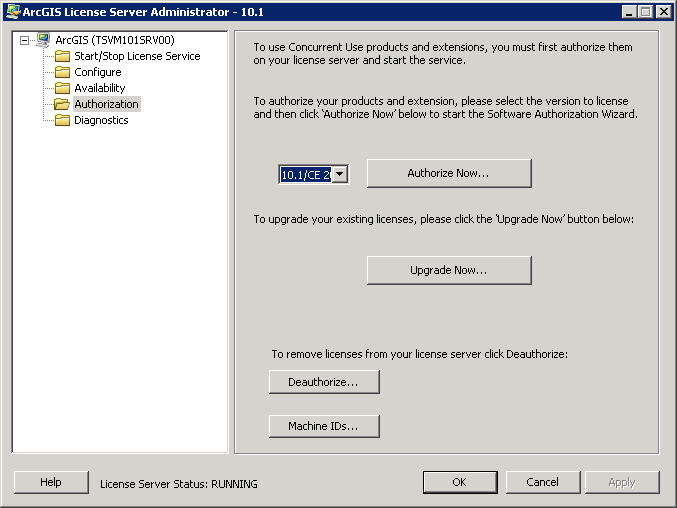This screenshot has width=677, height=508.
Task: Open the Diagnostics tree item
Action: [101, 120]
